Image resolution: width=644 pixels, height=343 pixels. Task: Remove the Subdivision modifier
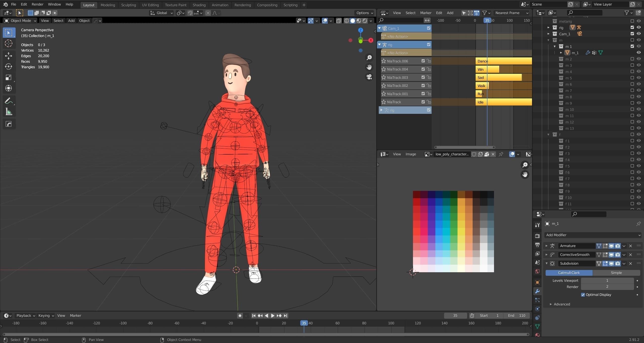pyautogui.click(x=630, y=263)
